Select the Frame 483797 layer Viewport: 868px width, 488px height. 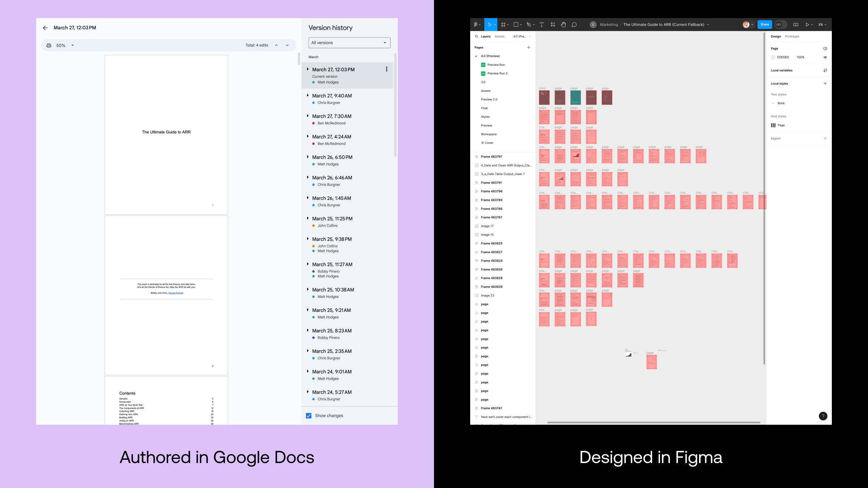[503, 157]
